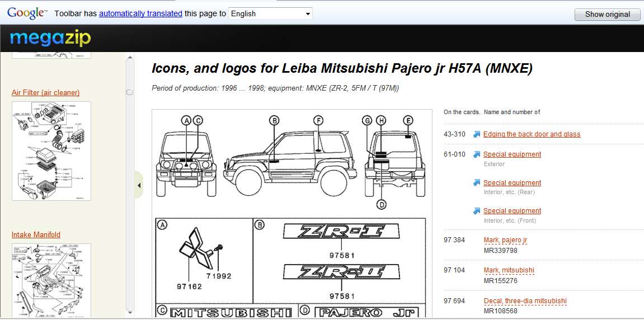Image resolution: width=644 pixels, height=320 pixels.
Task: Select the Intake Manifold diagram thumbnail
Action: tap(51, 279)
